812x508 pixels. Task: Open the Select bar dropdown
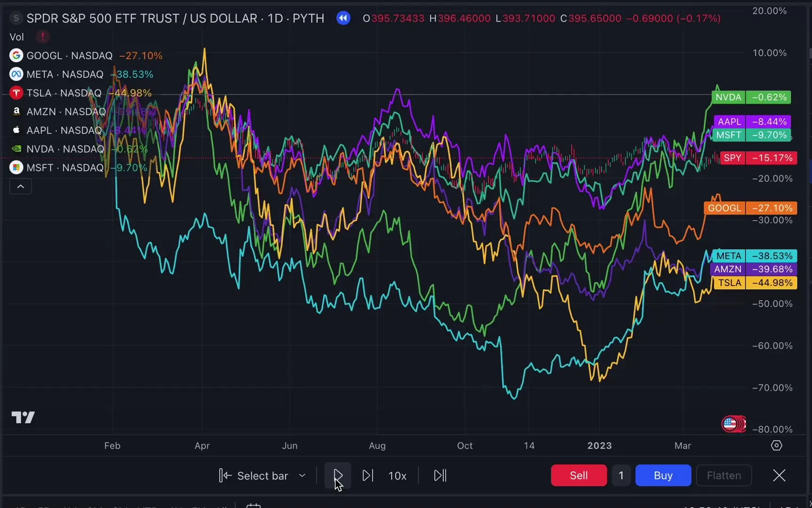[262, 475]
